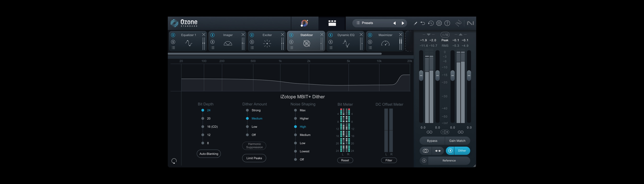Open settings gear icon
644x184 pixels.
439,23
